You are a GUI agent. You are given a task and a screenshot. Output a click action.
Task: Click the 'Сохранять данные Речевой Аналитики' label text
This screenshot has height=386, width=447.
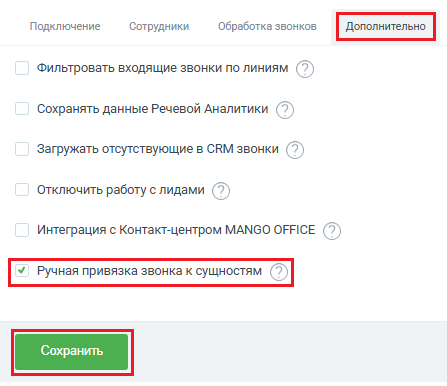point(152,109)
